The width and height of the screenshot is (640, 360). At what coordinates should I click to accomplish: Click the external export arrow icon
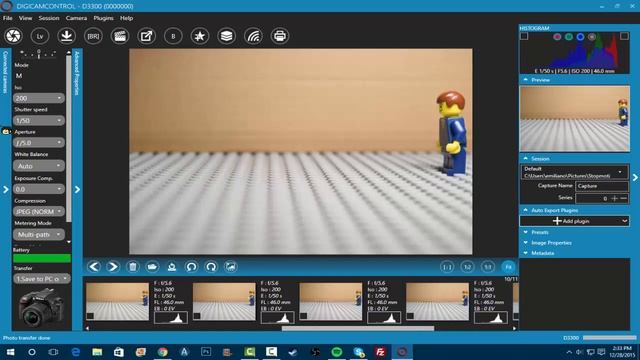(146, 36)
